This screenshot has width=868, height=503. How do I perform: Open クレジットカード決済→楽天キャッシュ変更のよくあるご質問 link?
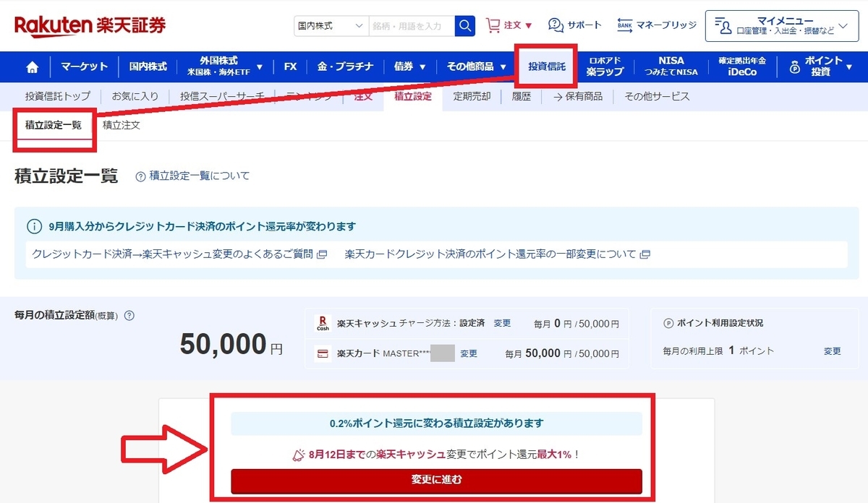(173, 254)
